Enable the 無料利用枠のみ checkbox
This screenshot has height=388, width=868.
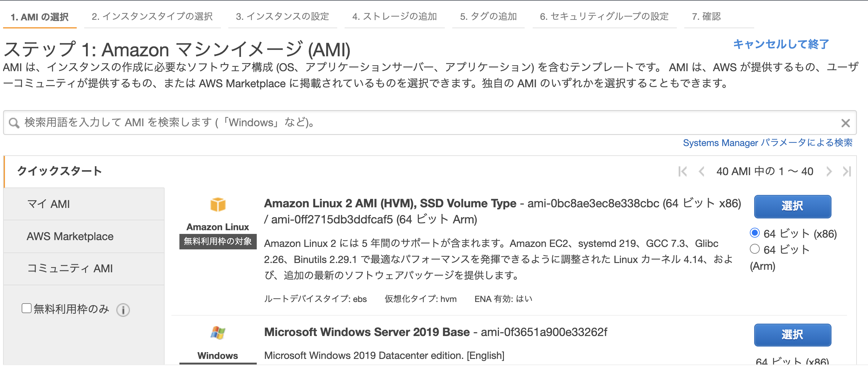27,308
